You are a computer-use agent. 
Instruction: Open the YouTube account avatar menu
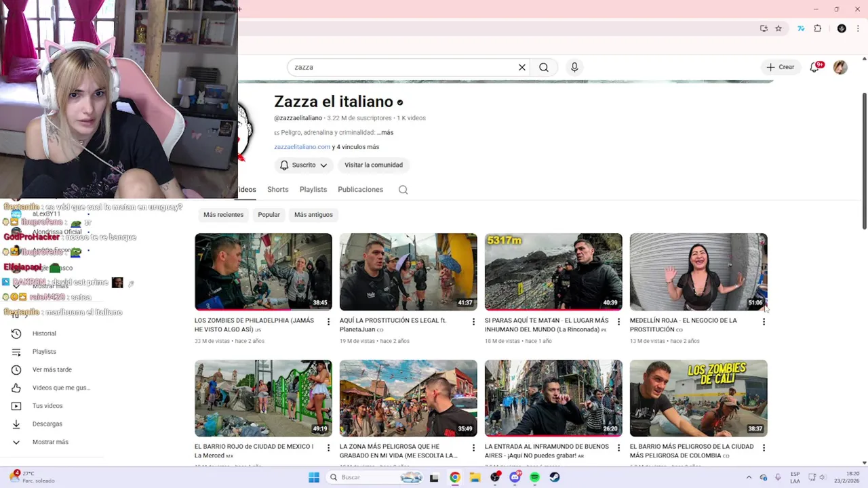pyautogui.click(x=840, y=67)
